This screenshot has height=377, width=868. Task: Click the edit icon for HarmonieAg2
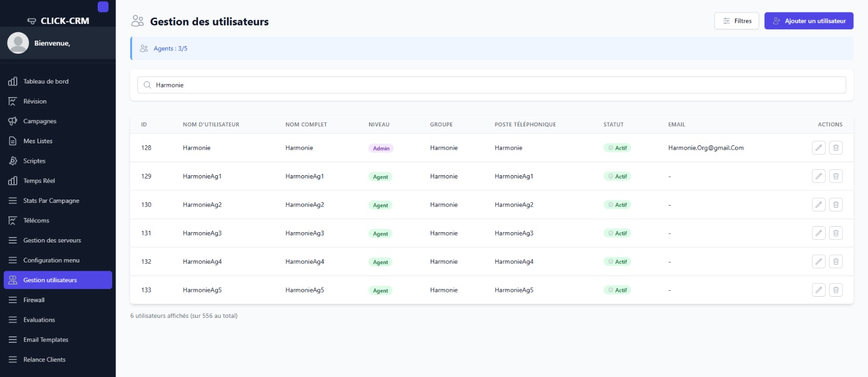point(819,205)
